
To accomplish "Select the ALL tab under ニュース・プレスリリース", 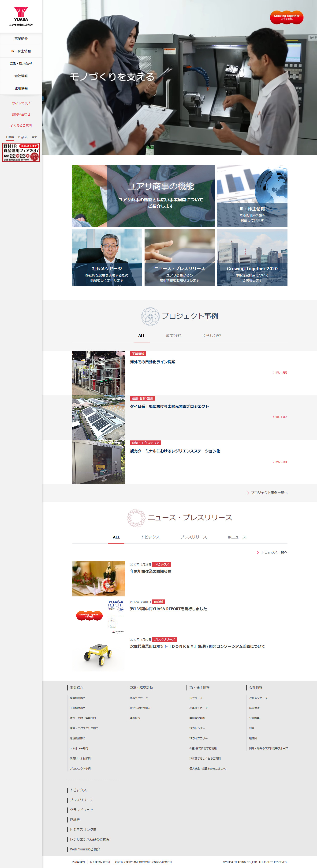I will 116,537.
